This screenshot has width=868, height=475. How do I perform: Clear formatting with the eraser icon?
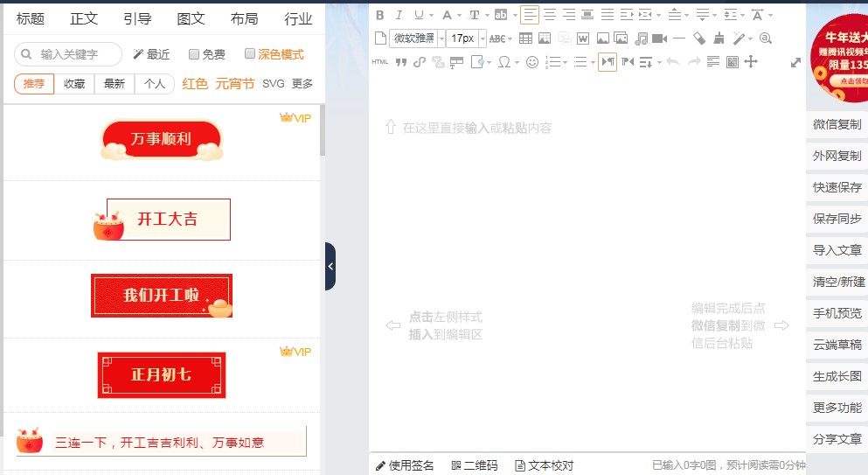[x=699, y=38]
